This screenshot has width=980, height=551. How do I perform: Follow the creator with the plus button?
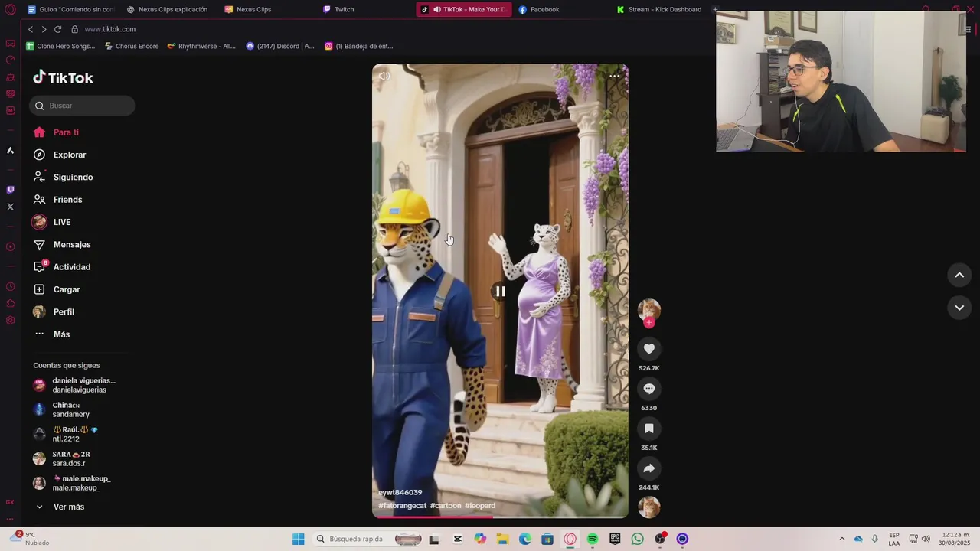(649, 323)
